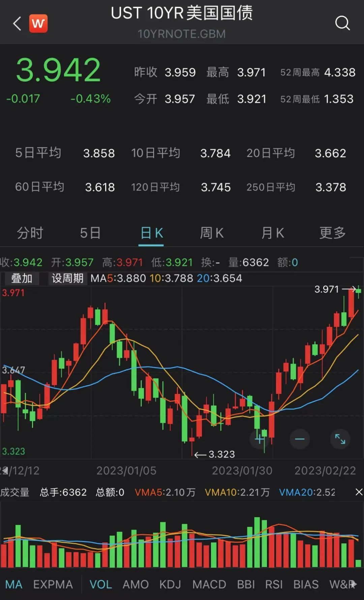Show the 月K monthly chart
Image resolution: width=364 pixels, height=600 pixels.
272,233
